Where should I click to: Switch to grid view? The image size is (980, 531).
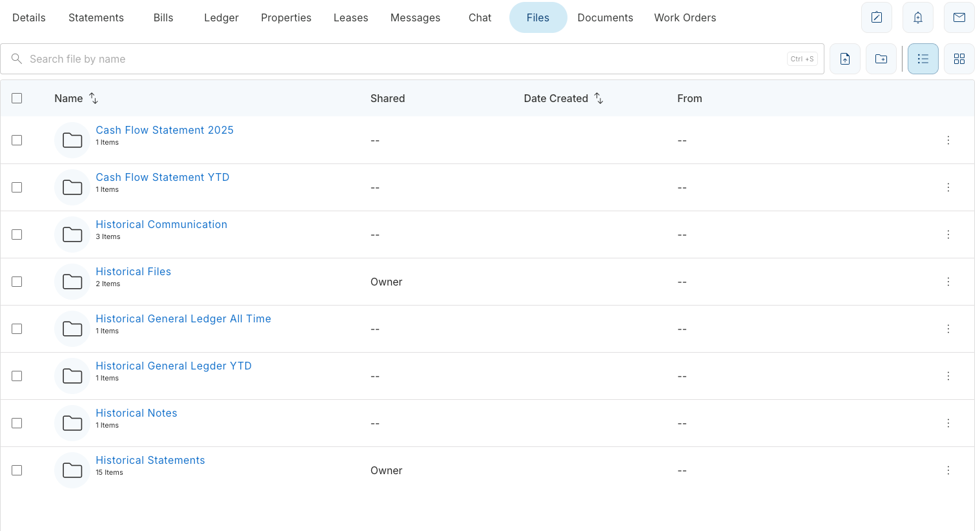959,59
